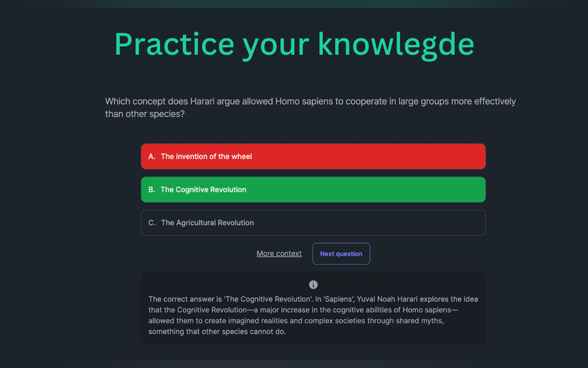Screen dimensions: 588x368
Task: Click the word "knowlegde" in the title
Action: (396, 44)
